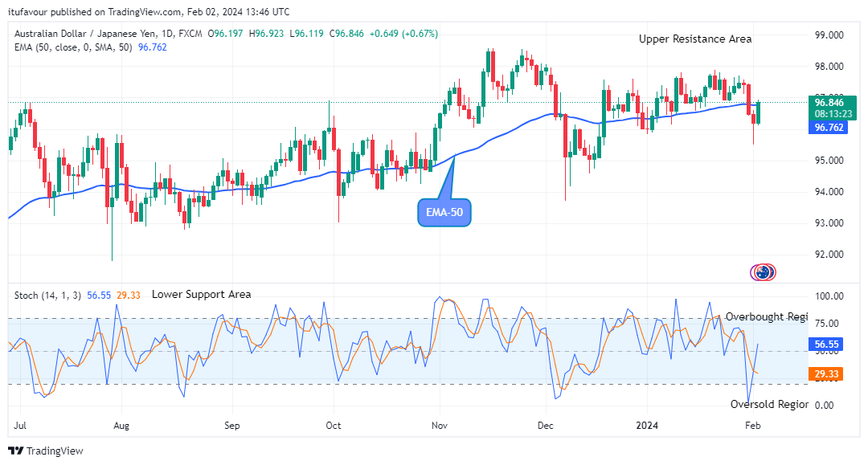Select the Upper Resistance Area text annotation
This screenshot has height=465, width=868.
[695, 39]
